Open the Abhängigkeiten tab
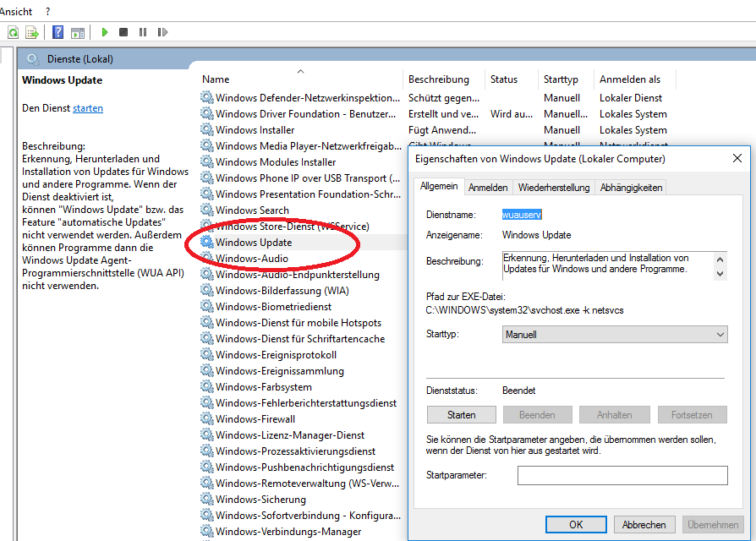 pyautogui.click(x=631, y=188)
